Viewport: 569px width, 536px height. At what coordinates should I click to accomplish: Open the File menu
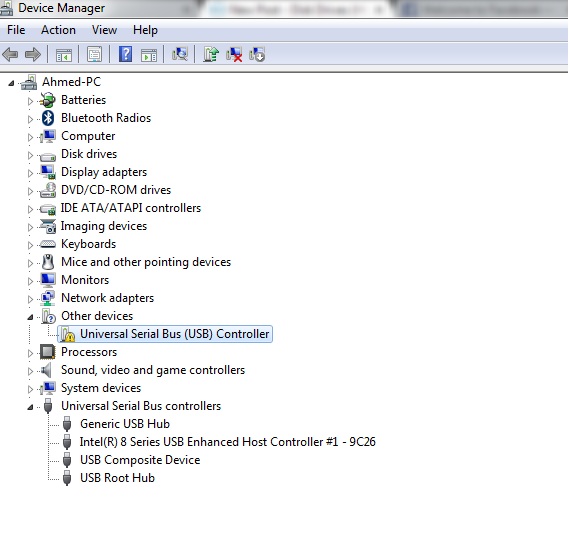pos(16,30)
